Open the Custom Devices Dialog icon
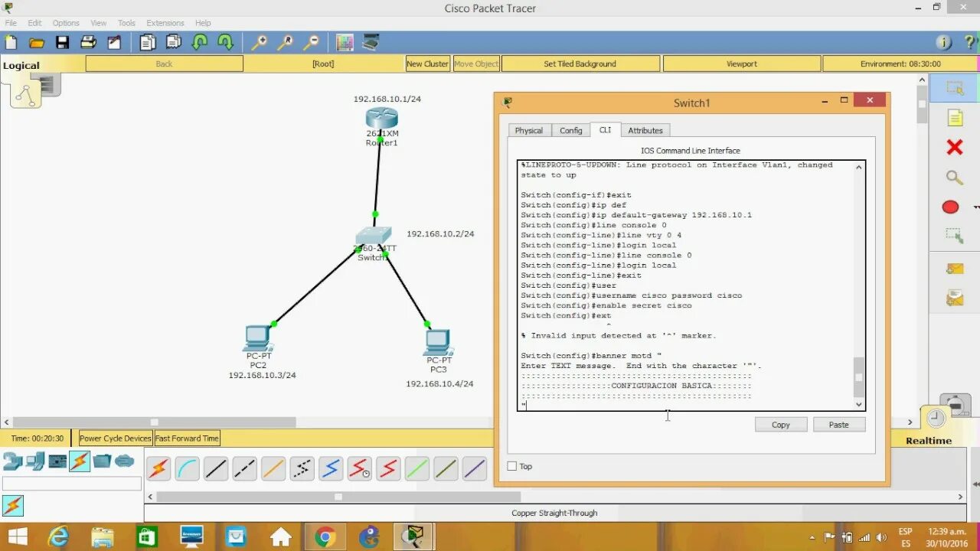The image size is (980, 551). pyautogui.click(x=371, y=42)
